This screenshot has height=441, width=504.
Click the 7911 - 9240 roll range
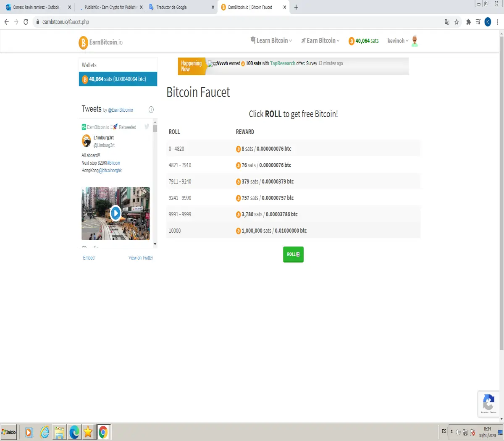(x=180, y=181)
